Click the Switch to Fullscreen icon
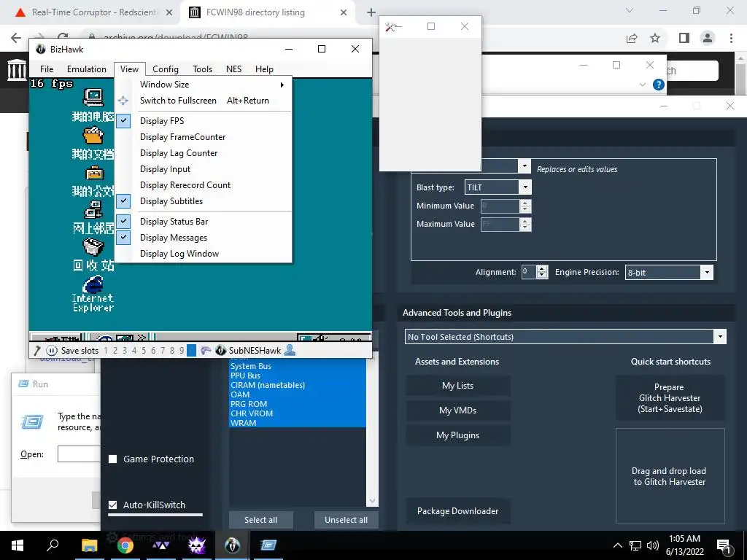 pos(123,101)
